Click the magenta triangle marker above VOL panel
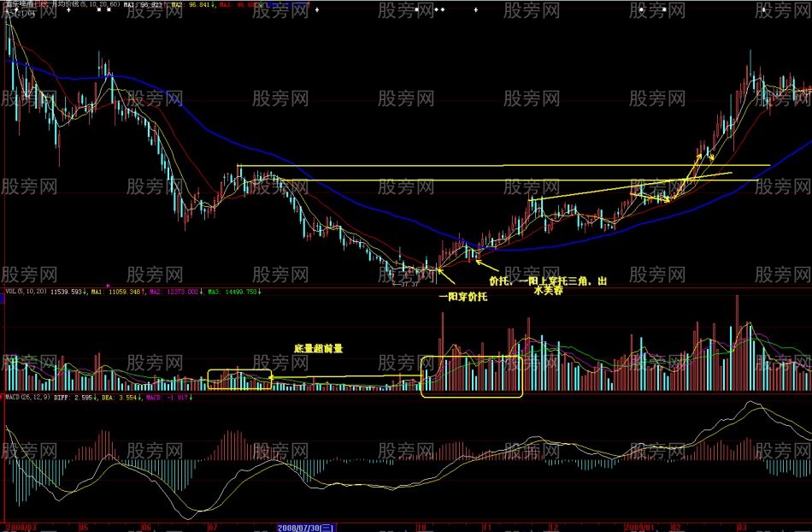The height and width of the screenshot is (532, 812). pyautogui.click(x=109, y=286)
